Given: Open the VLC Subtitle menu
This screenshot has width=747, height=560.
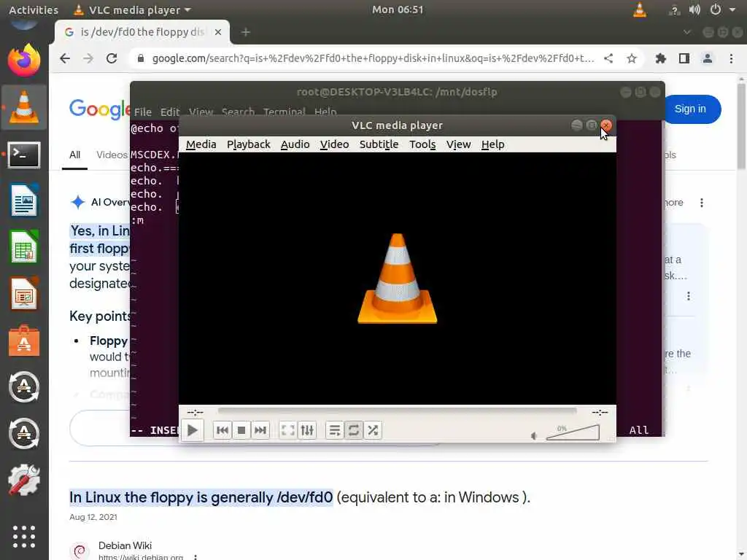Looking at the screenshot, I should 379,144.
